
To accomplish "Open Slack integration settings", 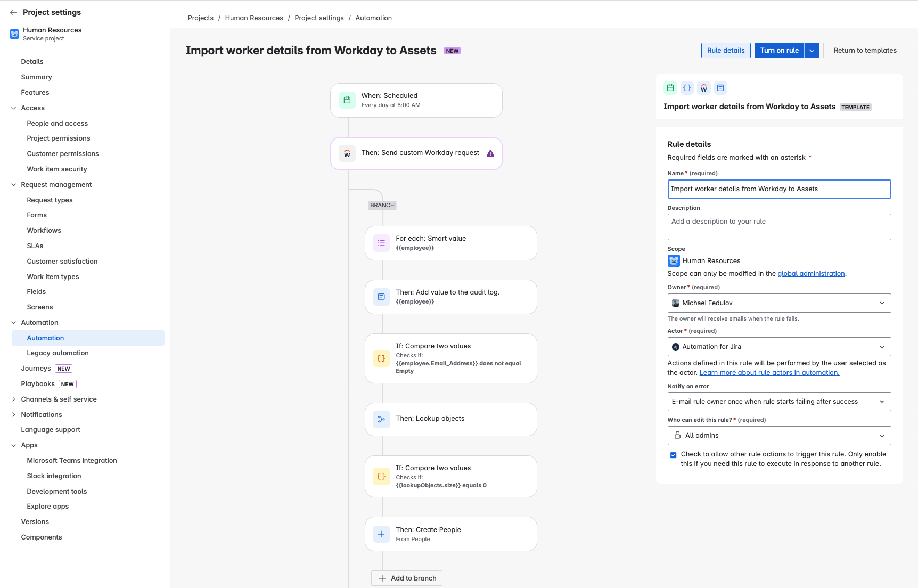I will tap(54, 476).
